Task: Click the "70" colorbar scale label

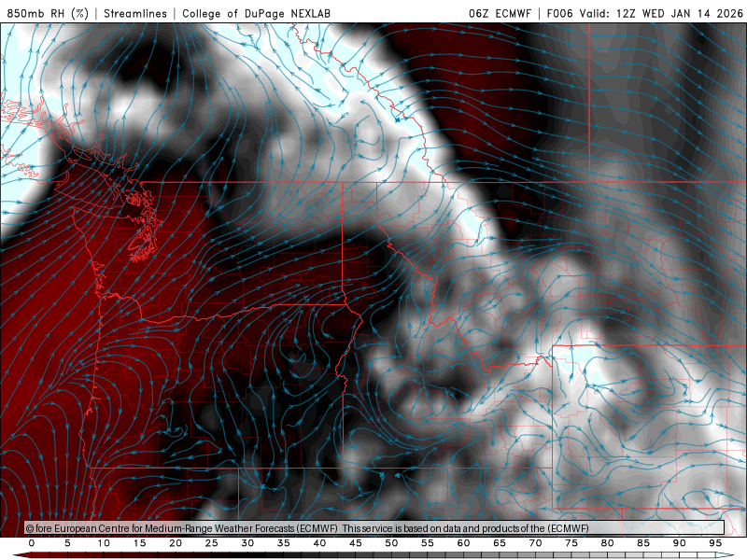Action: coord(535,543)
